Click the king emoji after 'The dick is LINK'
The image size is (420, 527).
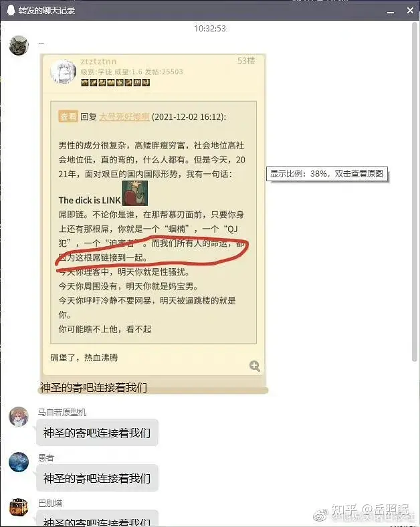pos(135,193)
